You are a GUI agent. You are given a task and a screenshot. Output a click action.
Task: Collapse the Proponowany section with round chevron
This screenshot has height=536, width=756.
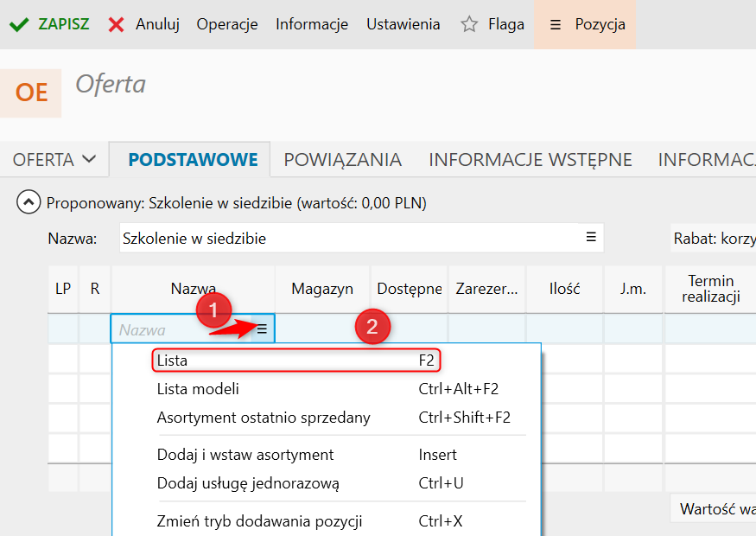click(x=29, y=202)
